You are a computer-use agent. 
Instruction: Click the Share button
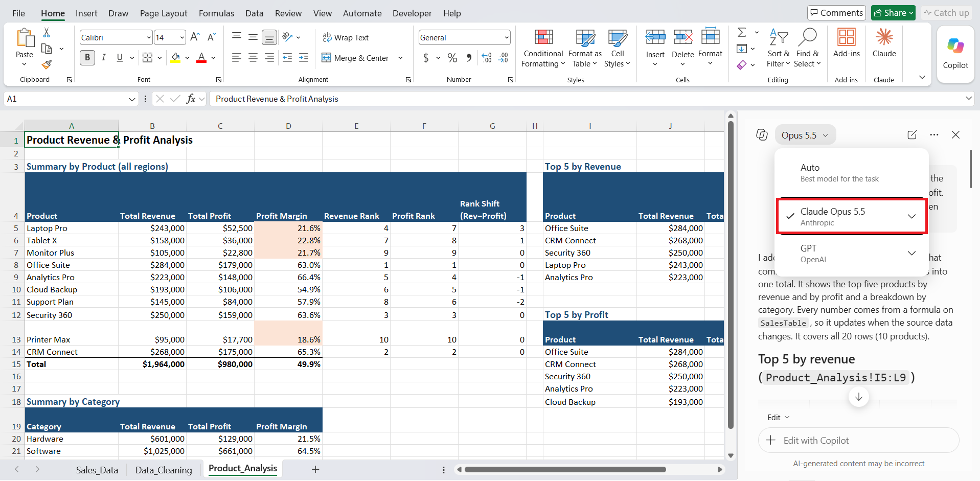tap(893, 13)
